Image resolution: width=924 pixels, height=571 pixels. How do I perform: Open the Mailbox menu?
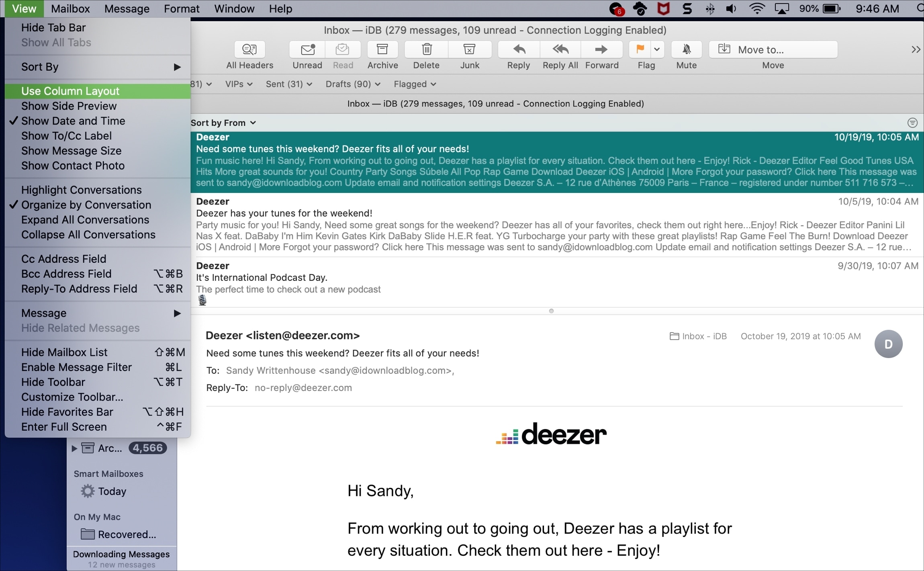pos(71,8)
